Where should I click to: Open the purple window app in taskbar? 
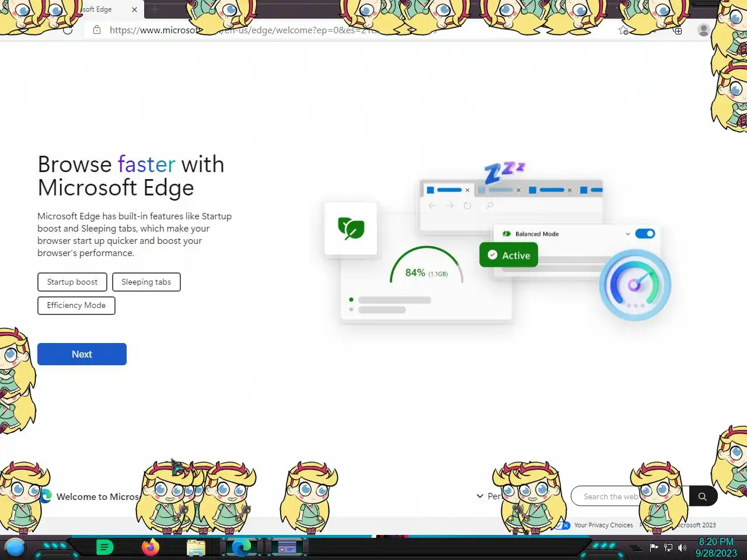tap(287, 547)
